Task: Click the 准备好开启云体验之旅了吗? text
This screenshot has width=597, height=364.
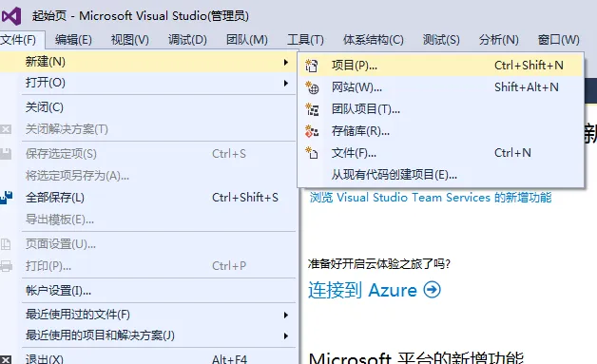Action: click(x=379, y=264)
